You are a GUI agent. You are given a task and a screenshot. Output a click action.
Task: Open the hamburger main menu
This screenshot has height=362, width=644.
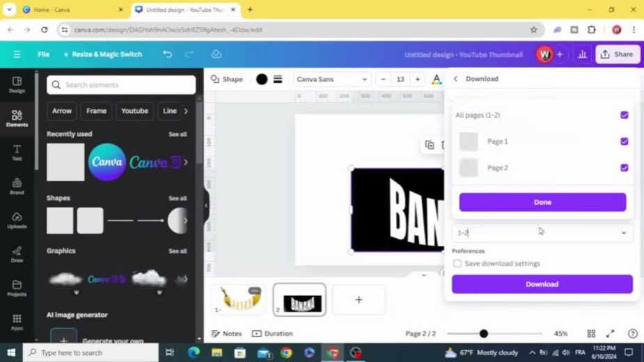pyautogui.click(x=17, y=54)
